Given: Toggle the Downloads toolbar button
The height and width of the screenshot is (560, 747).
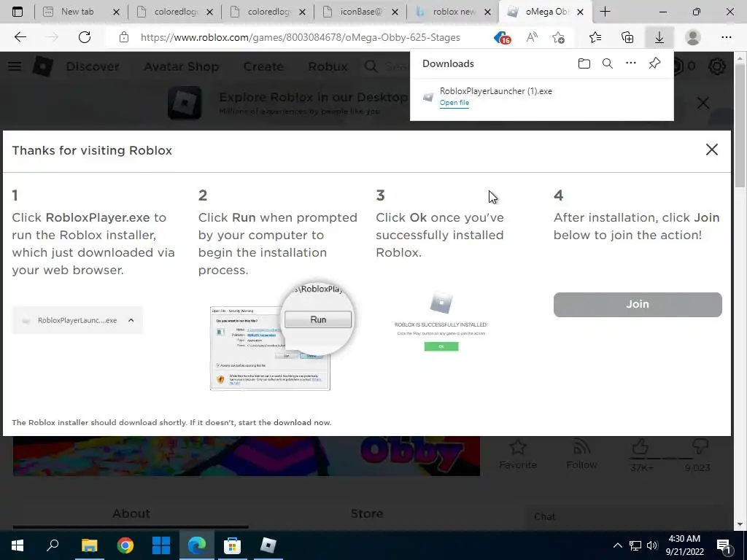Looking at the screenshot, I should point(659,37).
